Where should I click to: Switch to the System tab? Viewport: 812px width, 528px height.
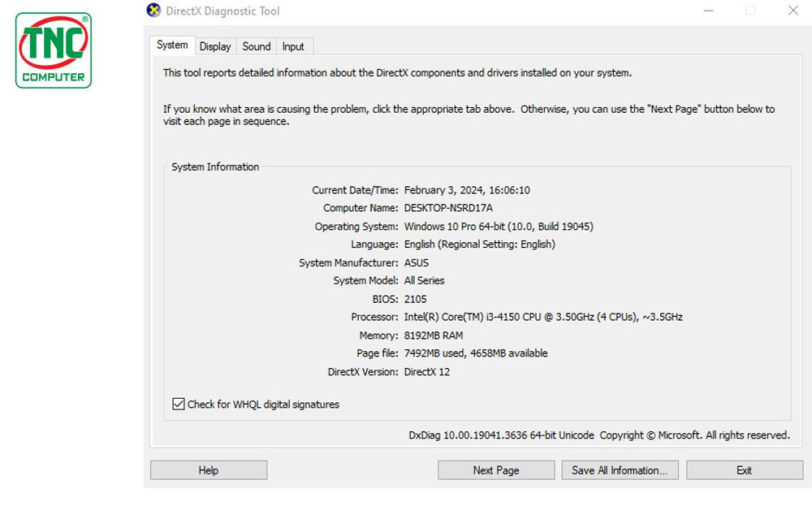172,45
